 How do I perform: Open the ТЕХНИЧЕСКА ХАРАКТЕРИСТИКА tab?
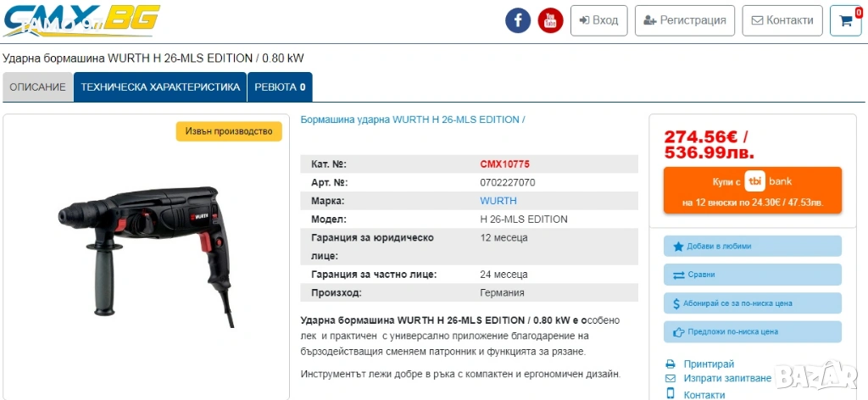160,87
